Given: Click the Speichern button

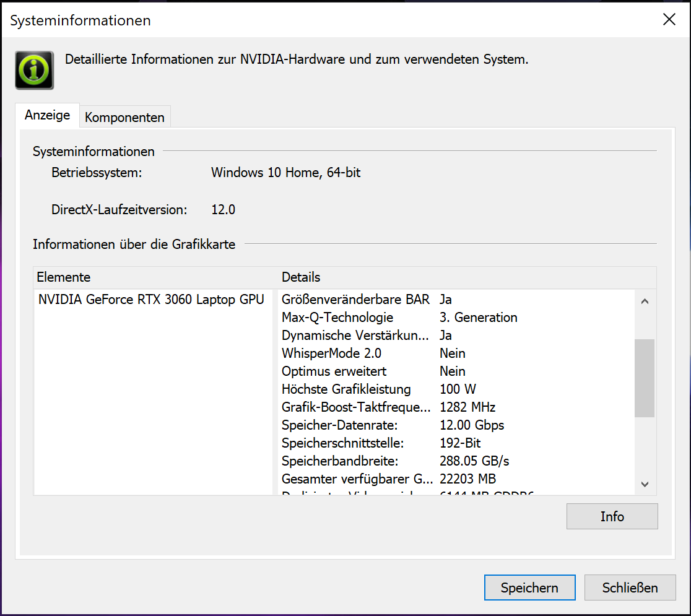Looking at the screenshot, I should click(x=529, y=588).
